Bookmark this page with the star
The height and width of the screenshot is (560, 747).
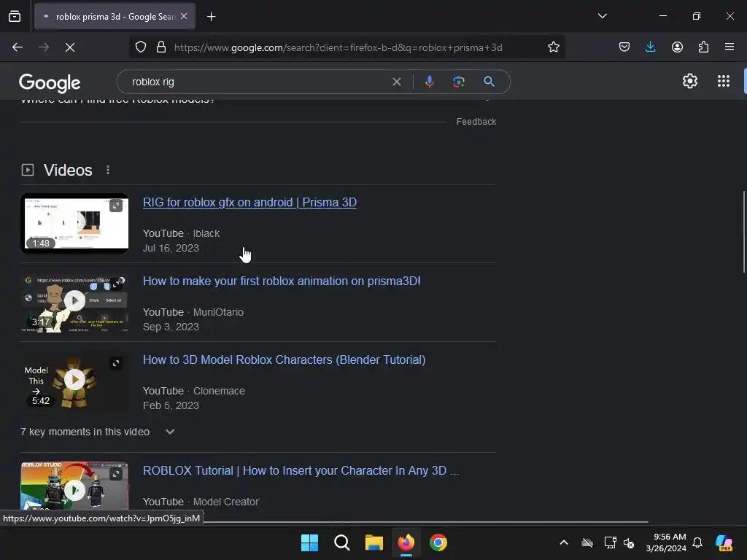click(x=553, y=47)
